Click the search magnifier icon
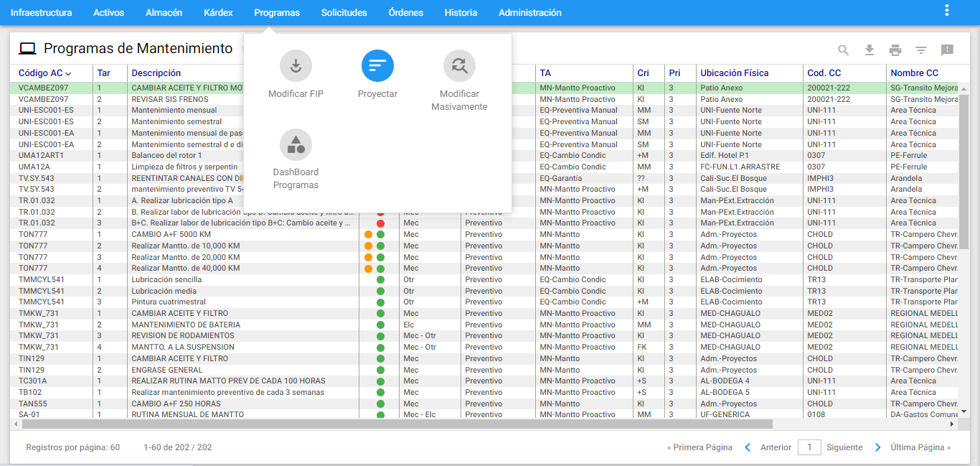This screenshot has height=466, width=980. point(844,50)
